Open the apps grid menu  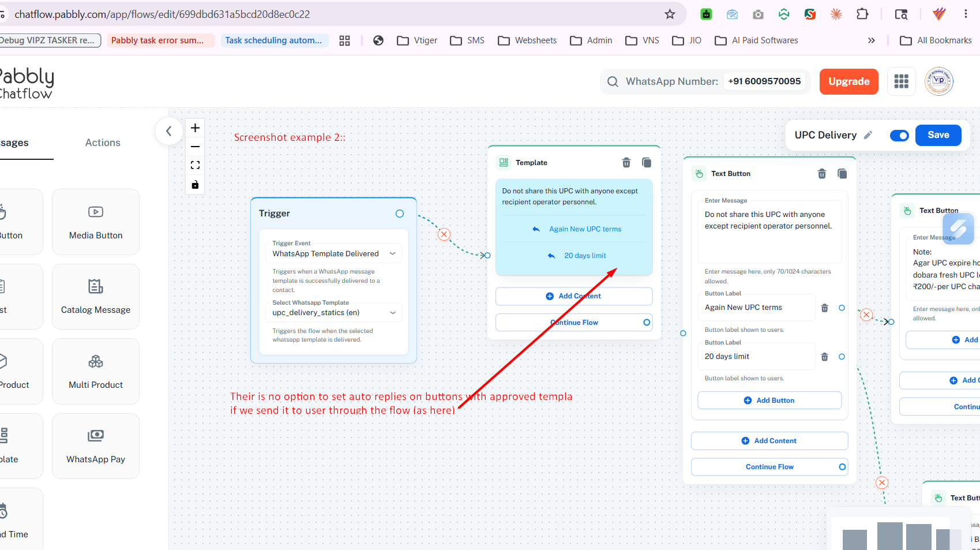(902, 81)
